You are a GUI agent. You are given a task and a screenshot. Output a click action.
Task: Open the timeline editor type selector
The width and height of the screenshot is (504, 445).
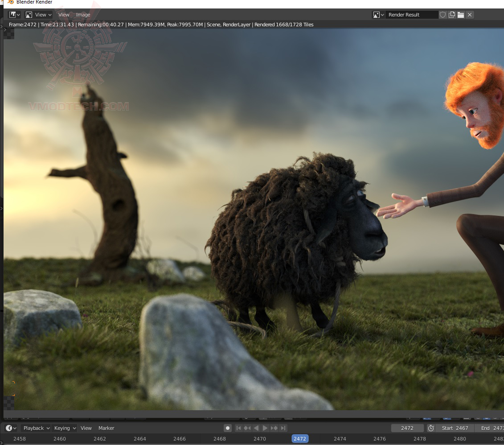click(11, 428)
